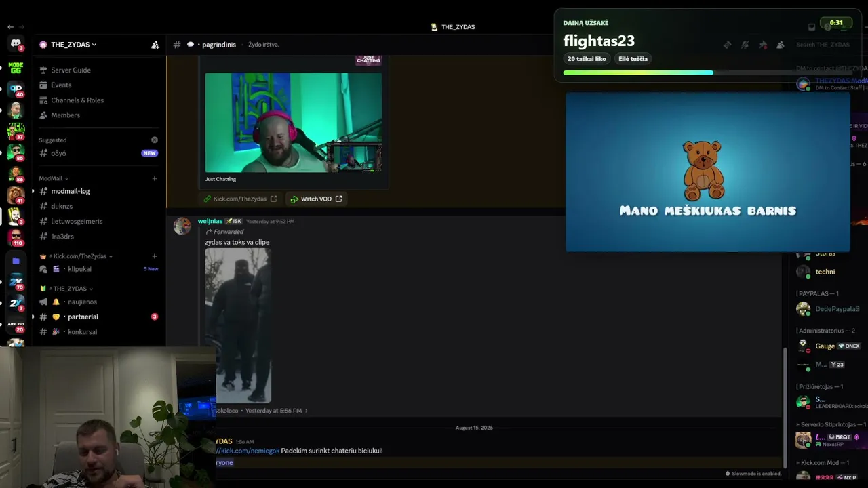This screenshot has width=868, height=488.
Task: Click the BRAT server tag badge
Action: [x=840, y=437]
